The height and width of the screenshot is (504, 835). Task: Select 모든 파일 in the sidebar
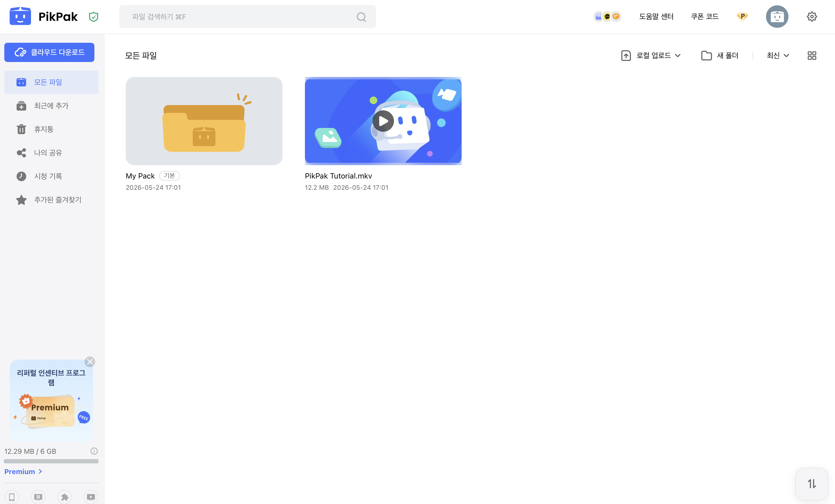(51, 82)
